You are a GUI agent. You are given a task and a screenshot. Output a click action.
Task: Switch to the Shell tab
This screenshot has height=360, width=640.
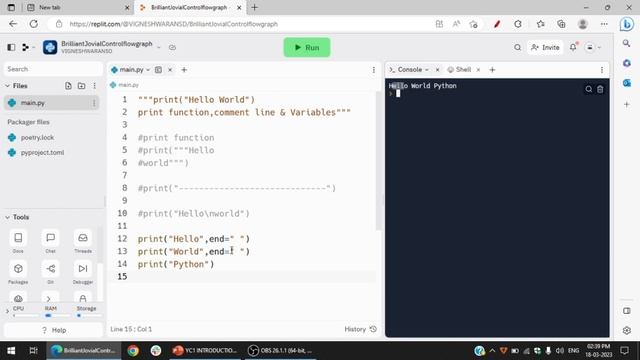[x=460, y=70]
